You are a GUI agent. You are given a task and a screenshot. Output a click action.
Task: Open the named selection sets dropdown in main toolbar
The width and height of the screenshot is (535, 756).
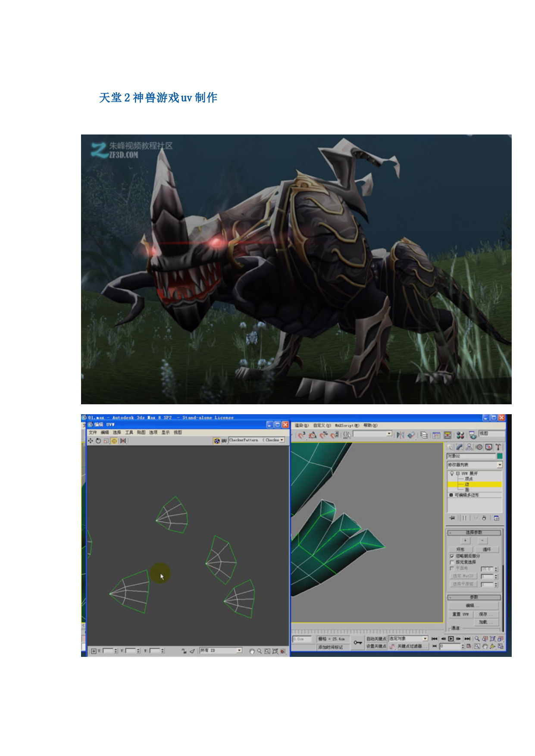point(372,434)
